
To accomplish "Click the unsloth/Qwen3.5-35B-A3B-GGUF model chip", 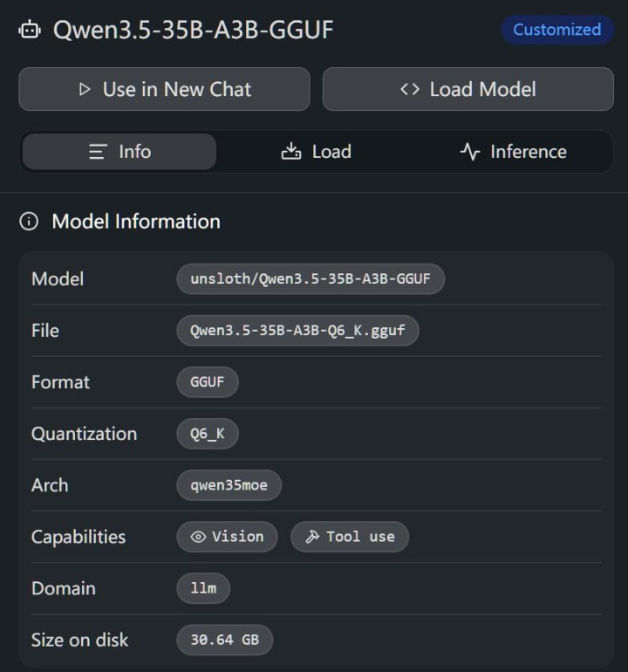I will (311, 279).
